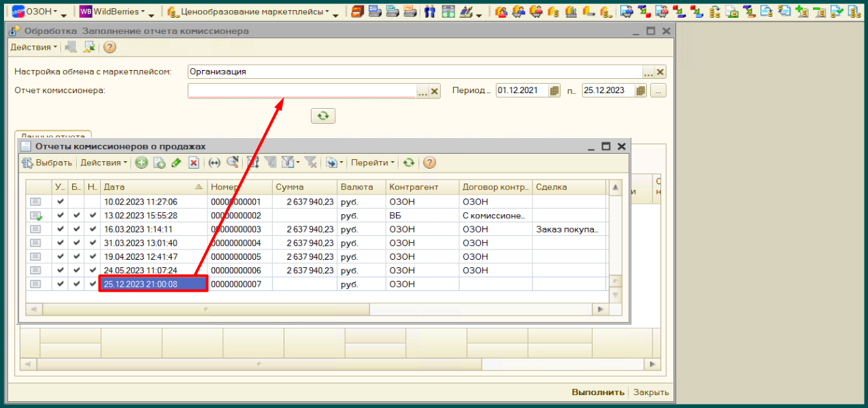Click the period start date 01.12.2021
This screenshot has width=868, height=408.
pyautogui.click(x=522, y=90)
